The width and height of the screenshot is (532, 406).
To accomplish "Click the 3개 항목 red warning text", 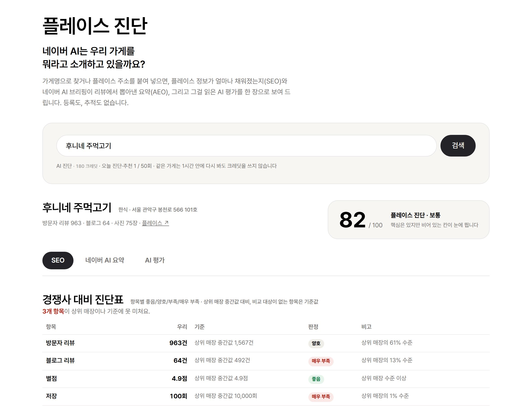I will (x=53, y=311).
